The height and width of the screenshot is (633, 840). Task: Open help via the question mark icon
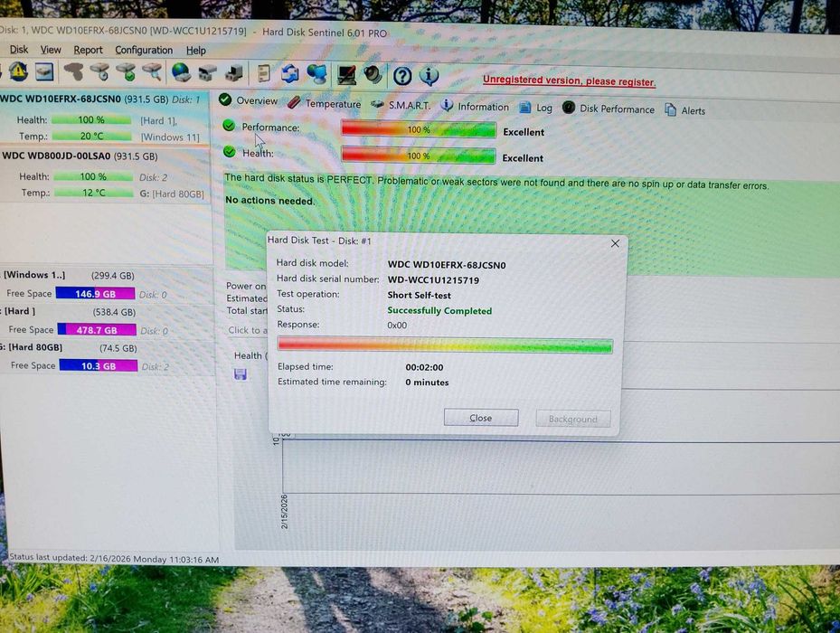click(402, 76)
